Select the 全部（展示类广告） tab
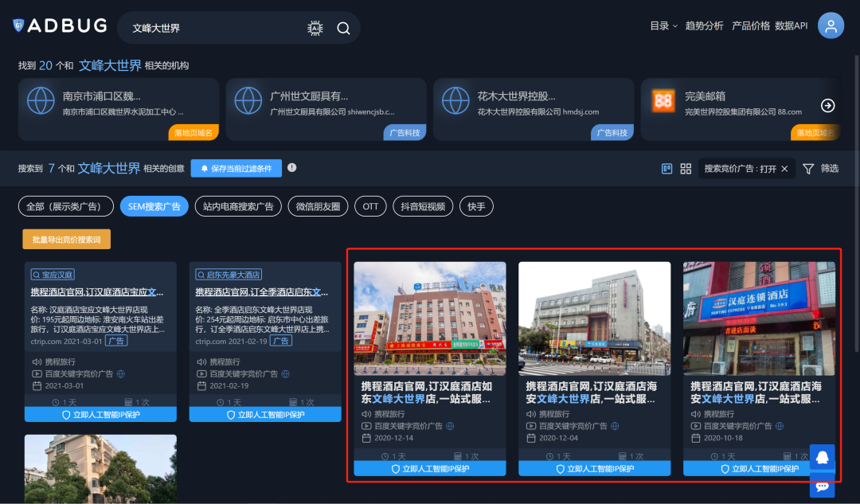The height and width of the screenshot is (504, 860). tap(66, 206)
